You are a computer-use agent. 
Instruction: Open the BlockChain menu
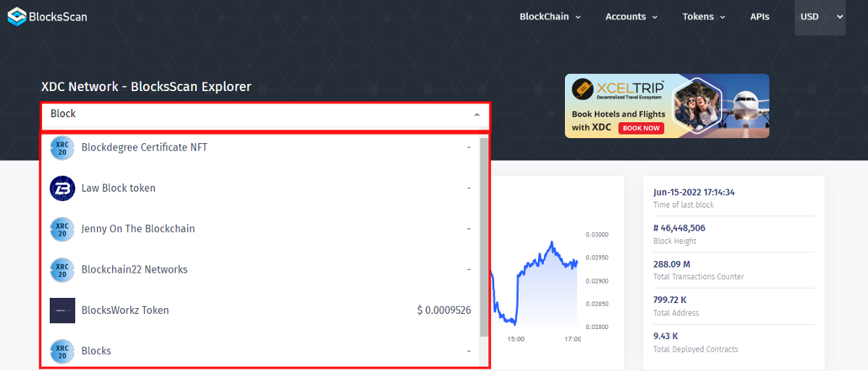tap(550, 17)
